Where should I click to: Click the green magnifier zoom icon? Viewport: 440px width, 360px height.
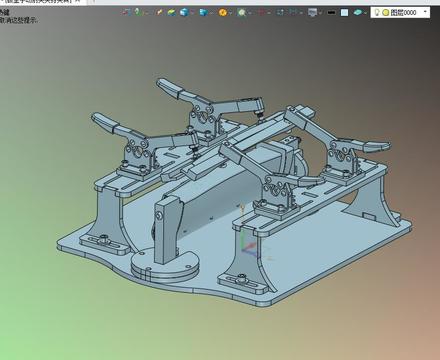point(242,13)
